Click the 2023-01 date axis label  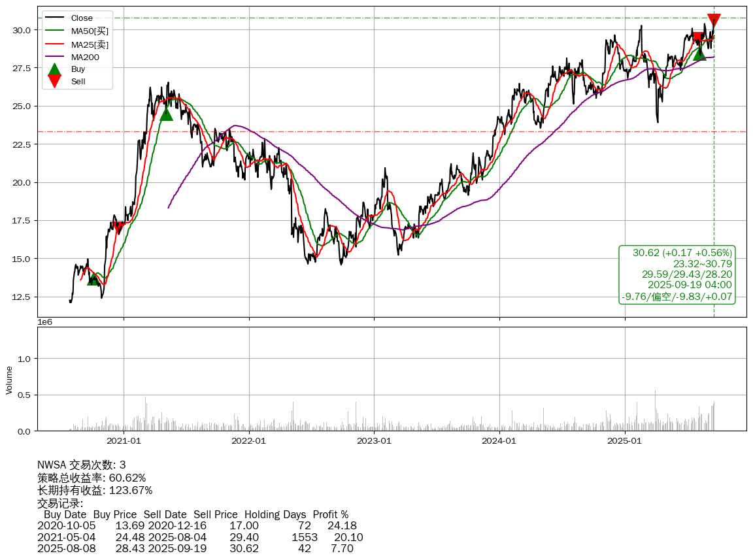[374, 441]
